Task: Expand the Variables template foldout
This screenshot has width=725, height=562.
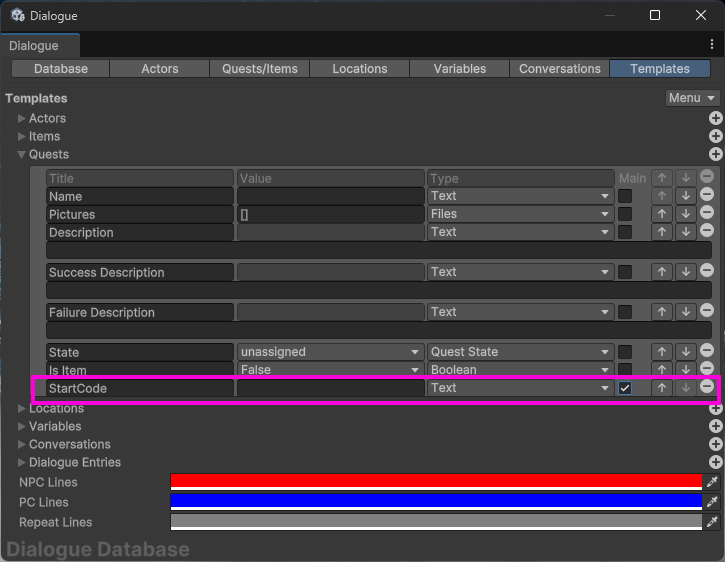Action: point(21,426)
